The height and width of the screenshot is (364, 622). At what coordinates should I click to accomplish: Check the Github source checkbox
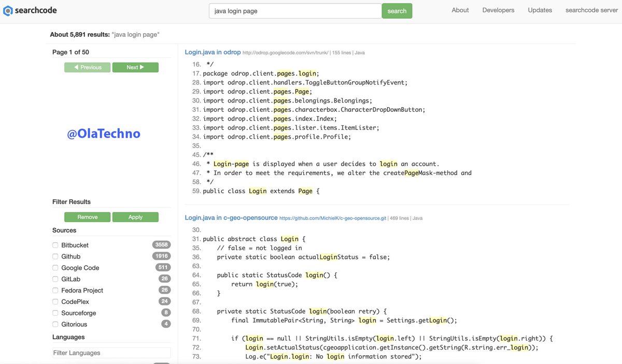coord(55,256)
